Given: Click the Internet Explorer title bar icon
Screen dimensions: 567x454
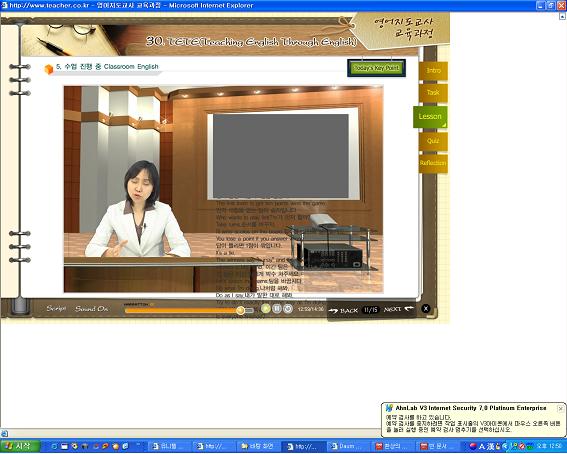Looking at the screenshot, I should coord(4,5).
